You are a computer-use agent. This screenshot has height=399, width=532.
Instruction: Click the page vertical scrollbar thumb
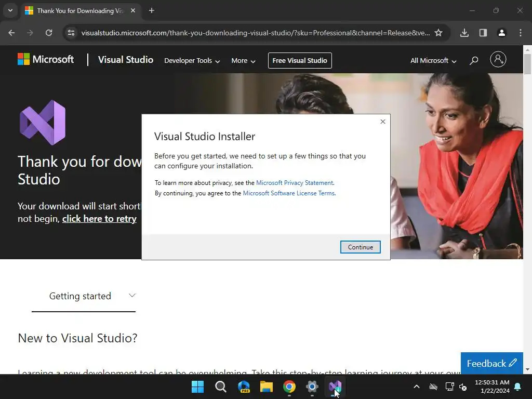[x=527, y=64]
